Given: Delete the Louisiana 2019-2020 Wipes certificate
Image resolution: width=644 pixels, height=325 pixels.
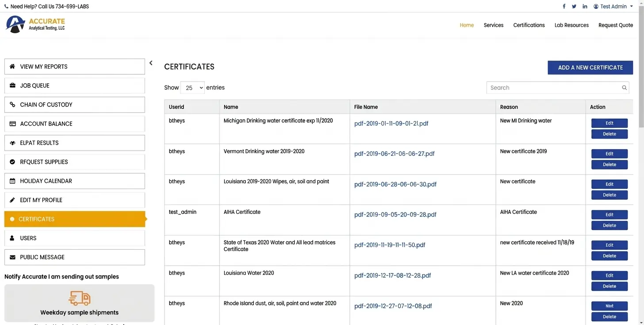Looking at the screenshot, I should point(609,195).
